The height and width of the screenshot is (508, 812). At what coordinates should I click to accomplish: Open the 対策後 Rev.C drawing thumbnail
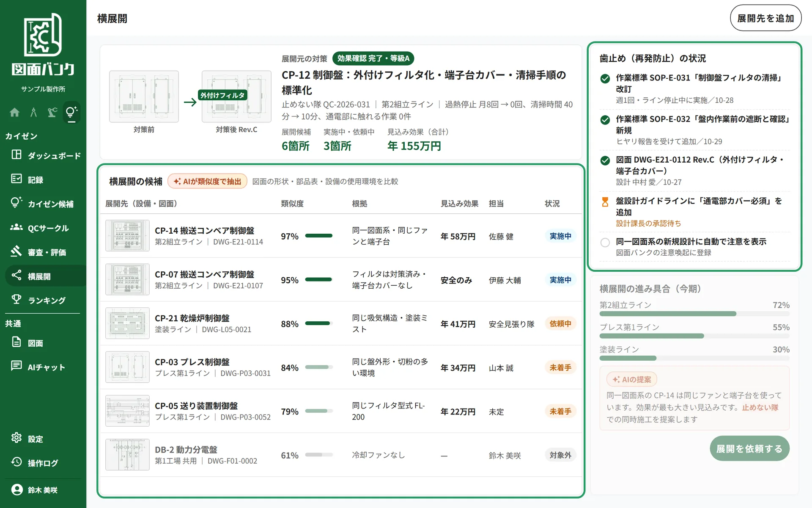(x=236, y=97)
